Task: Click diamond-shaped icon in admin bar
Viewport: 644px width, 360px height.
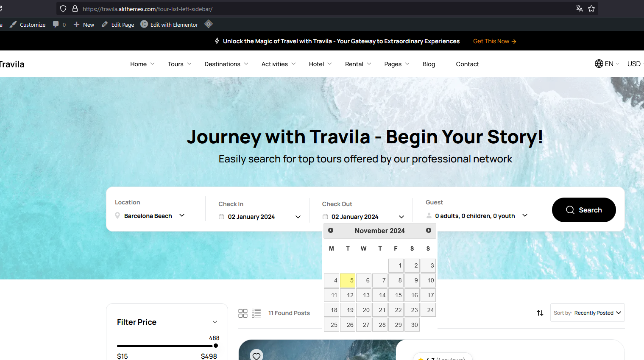Action: pos(209,24)
